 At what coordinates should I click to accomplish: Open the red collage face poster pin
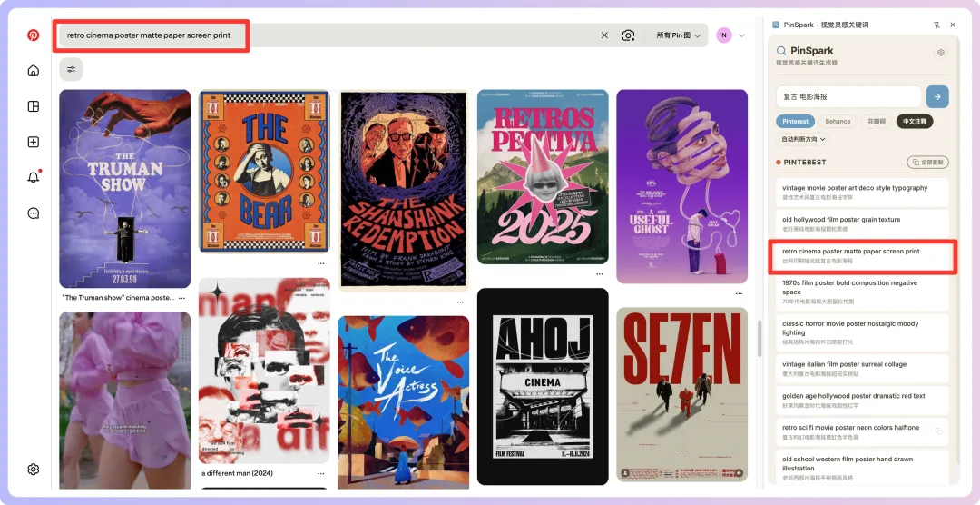coord(264,371)
